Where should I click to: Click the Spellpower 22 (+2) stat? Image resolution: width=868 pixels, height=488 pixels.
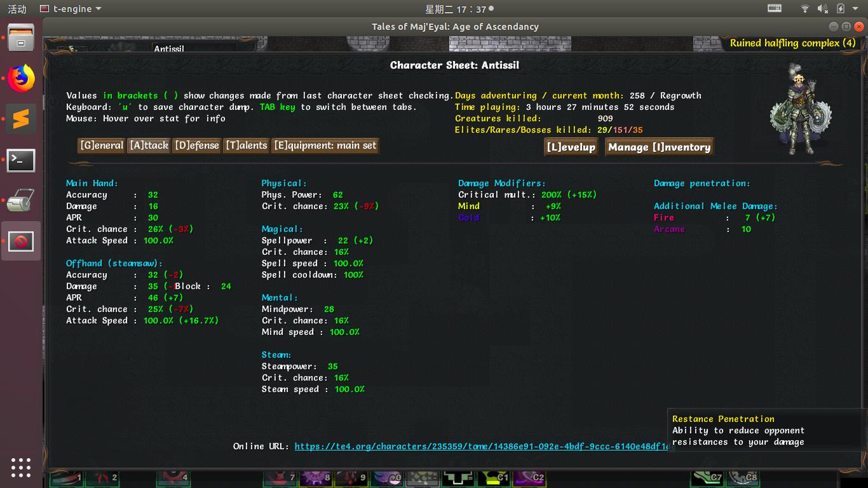pyautogui.click(x=317, y=241)
